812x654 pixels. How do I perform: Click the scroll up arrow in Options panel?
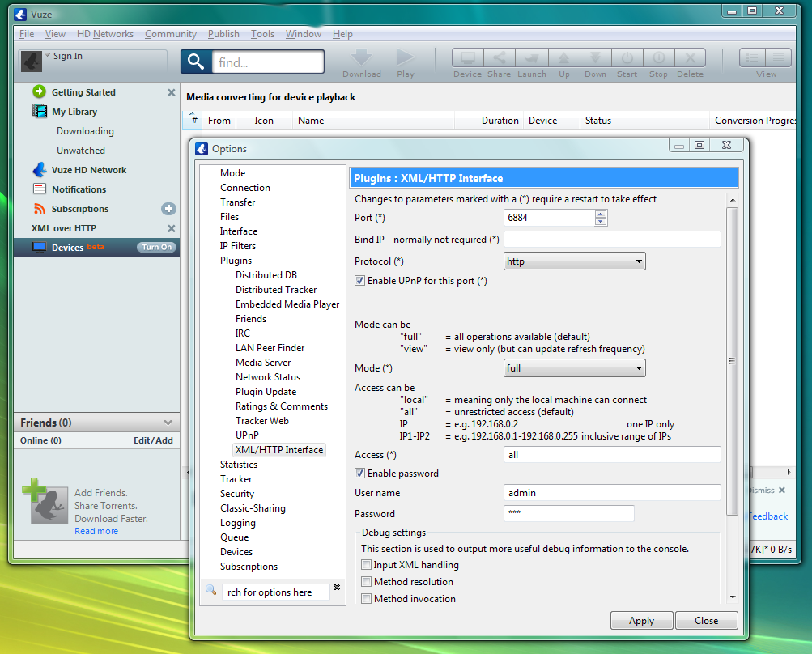pos(732,200)
